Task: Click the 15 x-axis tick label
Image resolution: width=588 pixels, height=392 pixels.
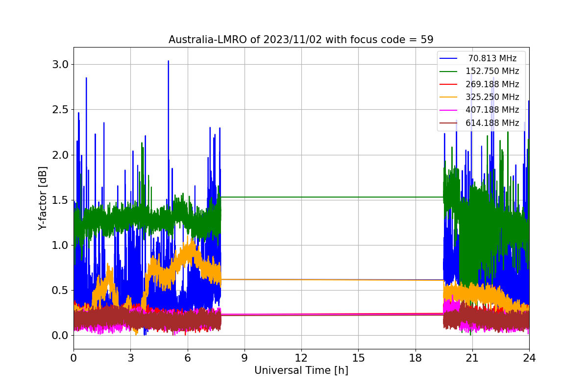Action: (x=358, y=358)
